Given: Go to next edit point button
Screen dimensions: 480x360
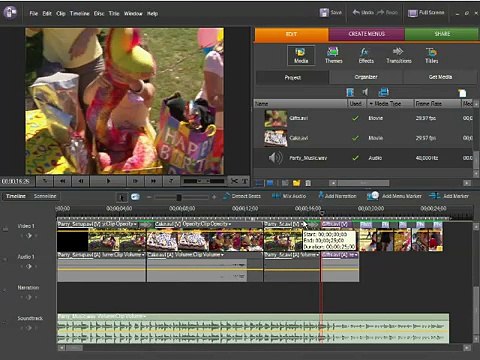Looking at the screenshot, I should pyautogui.click(x=171, y=181).
